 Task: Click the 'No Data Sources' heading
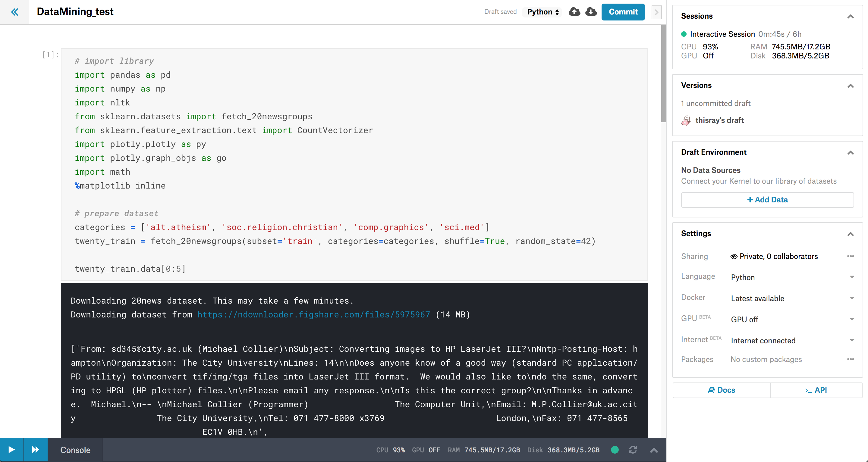click(x=711, y=170)
